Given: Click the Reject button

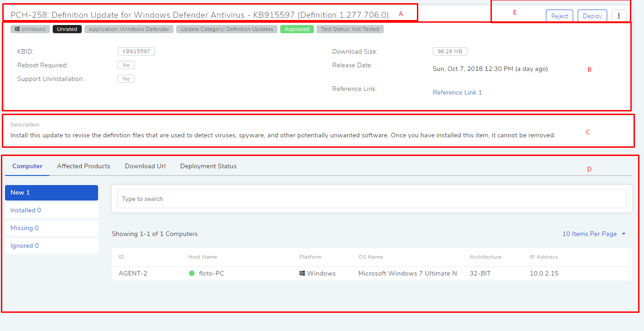Looking at the screenshot, I should coord(560,16).
